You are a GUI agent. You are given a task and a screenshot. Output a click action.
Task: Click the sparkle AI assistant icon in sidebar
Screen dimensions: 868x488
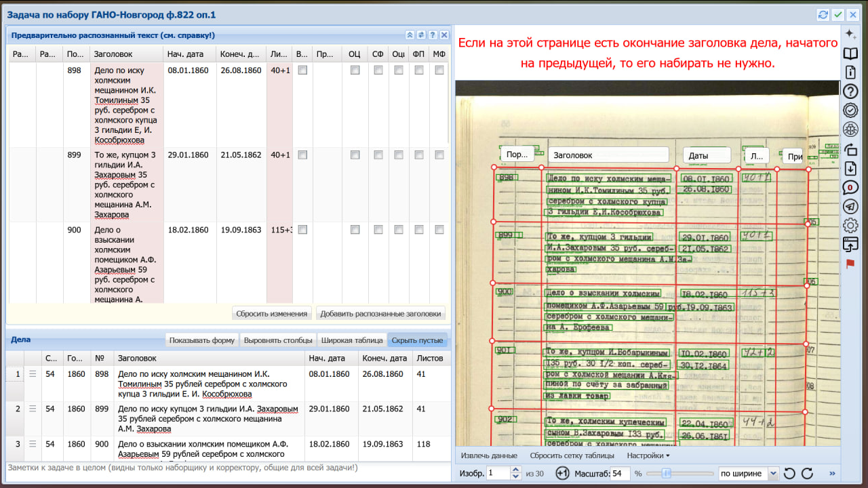click(850, 34)
